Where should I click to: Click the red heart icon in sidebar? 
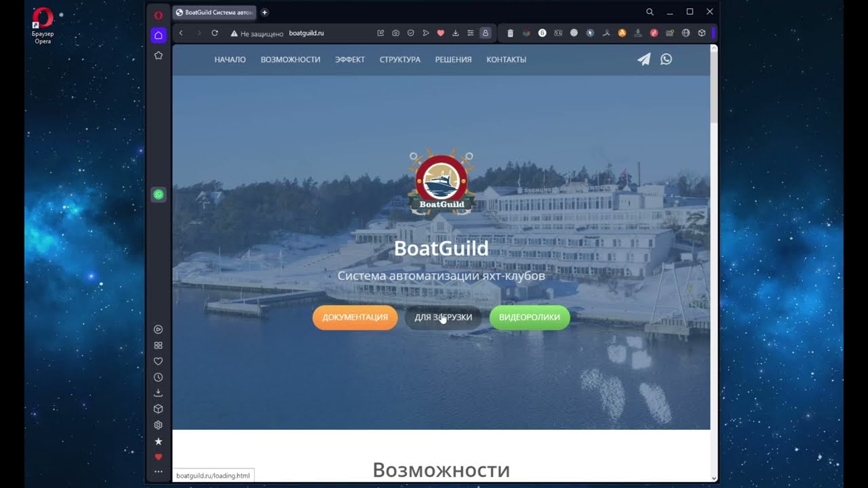tap(158, 457)
